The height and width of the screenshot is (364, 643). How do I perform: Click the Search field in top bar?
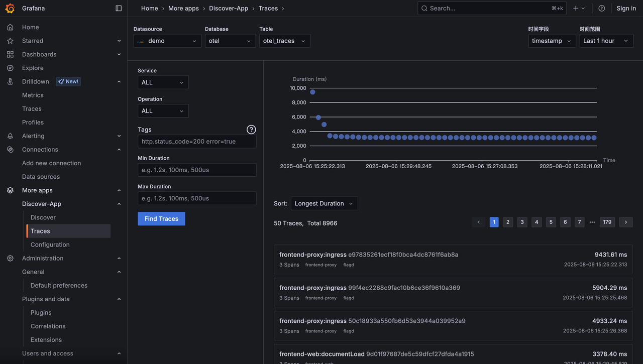(x=492, y=8)
